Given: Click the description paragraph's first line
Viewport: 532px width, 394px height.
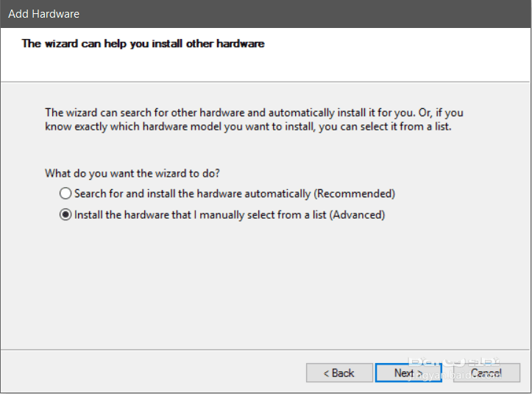Looking at the screenshot, I should [x=254, y=113].
